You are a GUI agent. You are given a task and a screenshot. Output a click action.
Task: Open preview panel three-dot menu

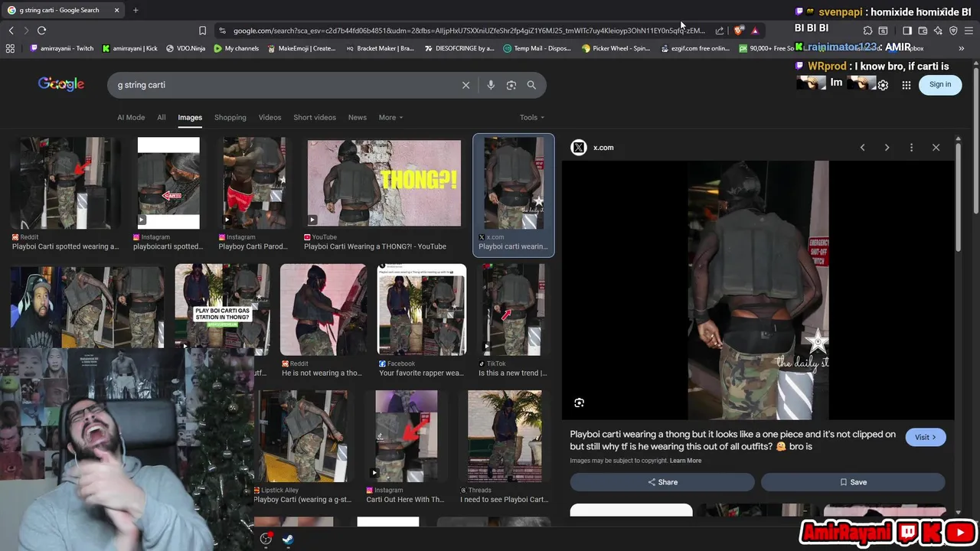click(x=911, y=148)
